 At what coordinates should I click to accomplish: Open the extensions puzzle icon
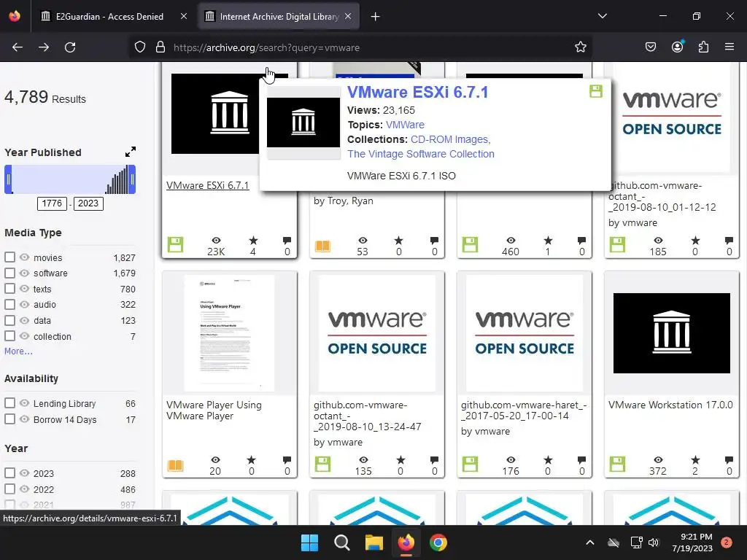pos(703,47)
